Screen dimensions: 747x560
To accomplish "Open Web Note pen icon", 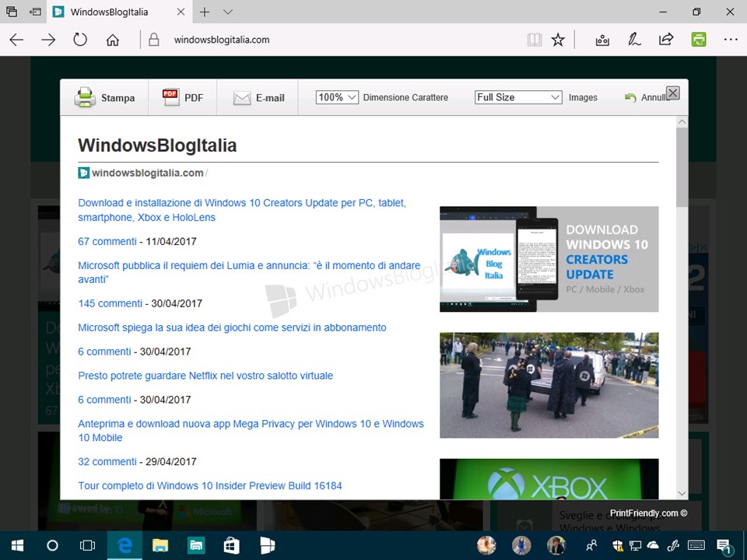I will (634, 40).
